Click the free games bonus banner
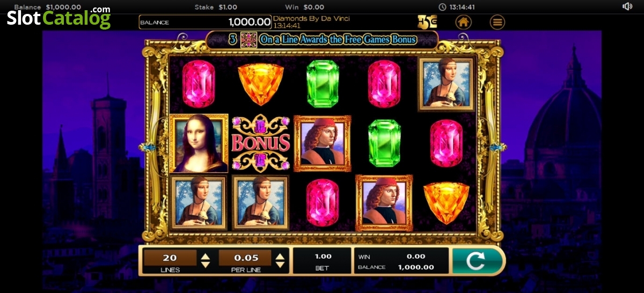 [x=322, y=39]
